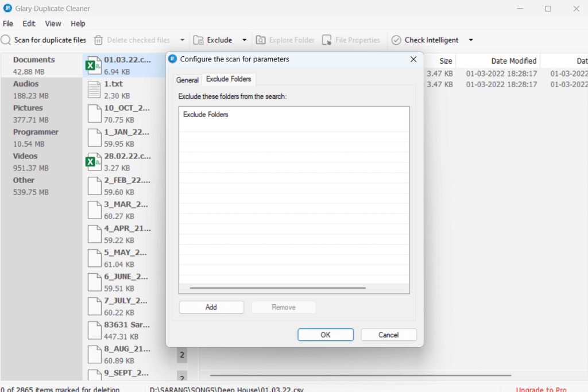Screen dimensions: 588x392
Task: Click the dialog title bar app icon
Action: click(172, 59)
